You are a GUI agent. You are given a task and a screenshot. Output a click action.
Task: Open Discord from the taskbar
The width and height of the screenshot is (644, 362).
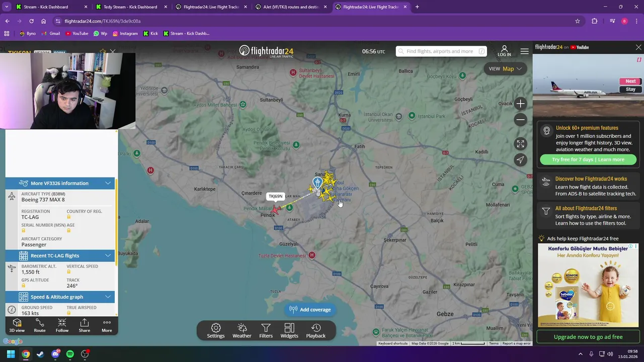[x=55, y=354]
